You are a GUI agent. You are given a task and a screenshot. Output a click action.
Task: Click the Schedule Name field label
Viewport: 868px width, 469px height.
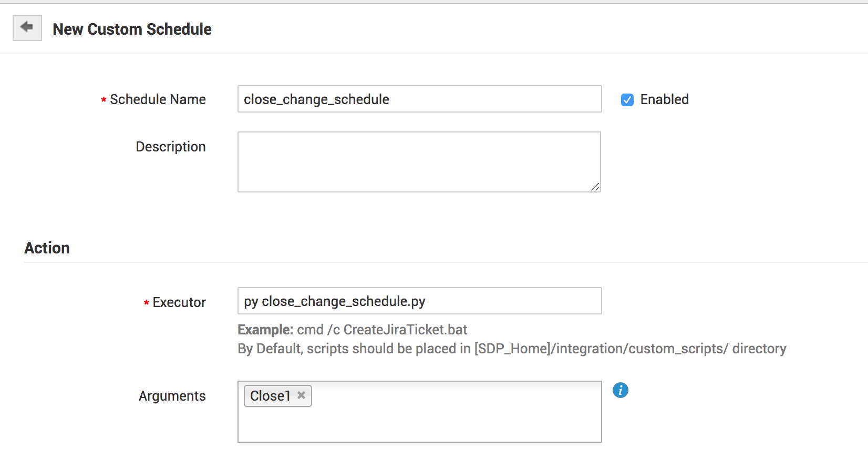click(158, 99)
